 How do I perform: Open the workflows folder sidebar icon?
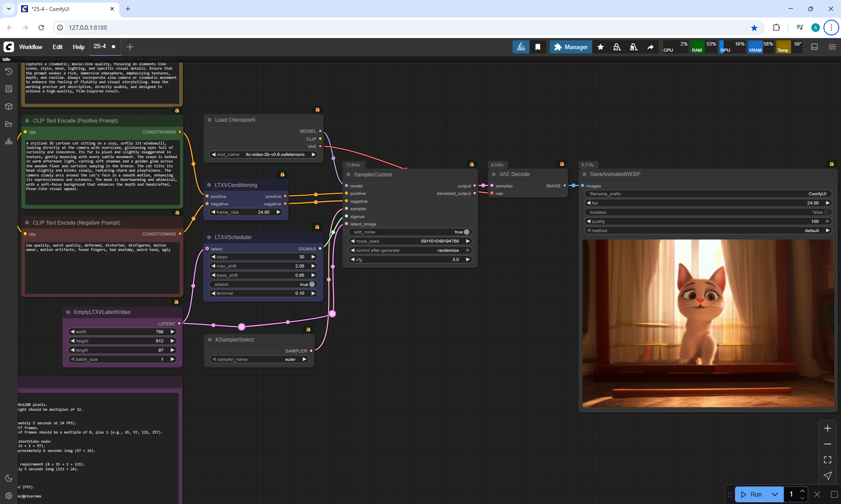8,124
